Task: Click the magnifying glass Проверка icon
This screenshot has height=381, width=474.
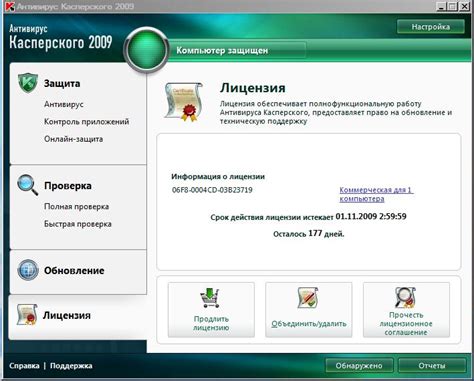Action: tap(28, 185)
